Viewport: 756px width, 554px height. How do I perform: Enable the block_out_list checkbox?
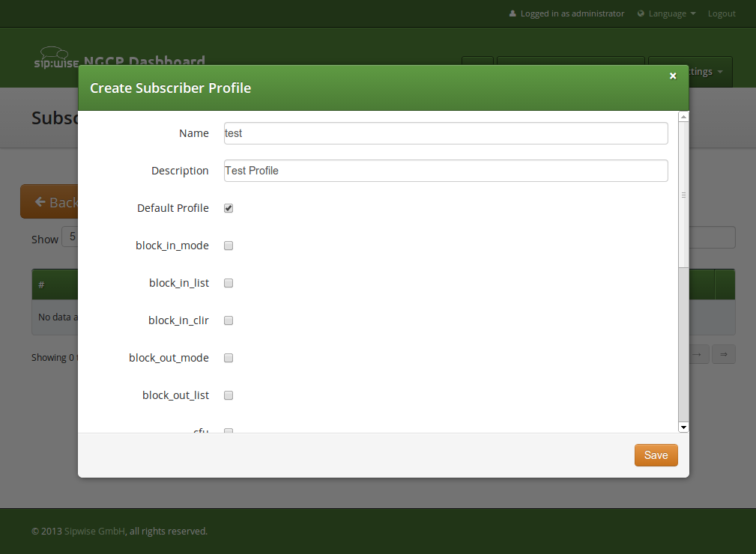point(229,395)
